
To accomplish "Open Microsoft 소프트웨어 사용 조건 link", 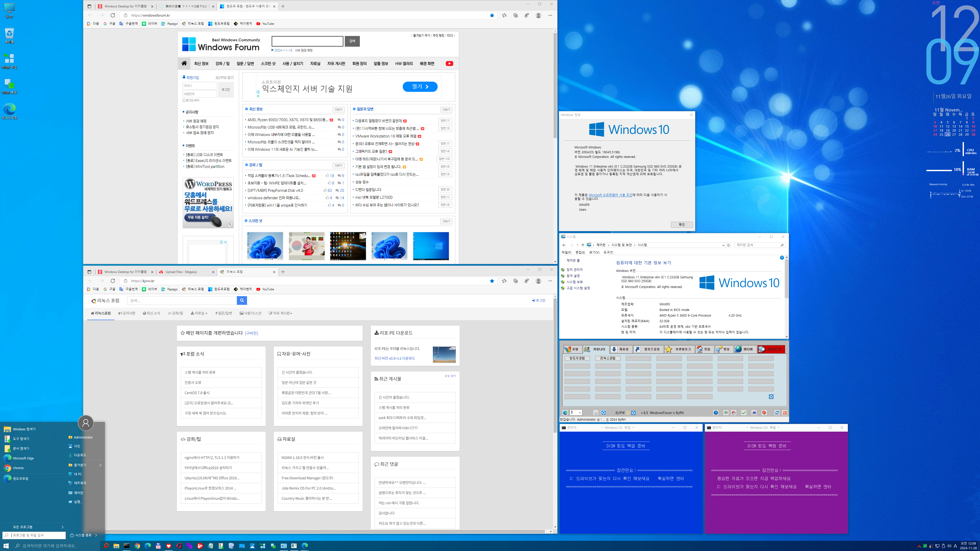I will pos(610,195).
